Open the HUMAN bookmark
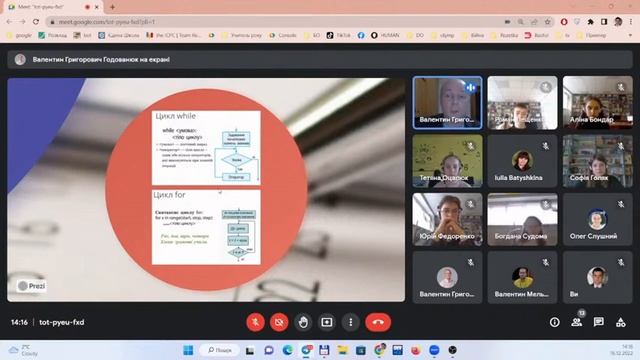Screen dimensions: 640x360 pyautogui.click(x=385, y=36)
